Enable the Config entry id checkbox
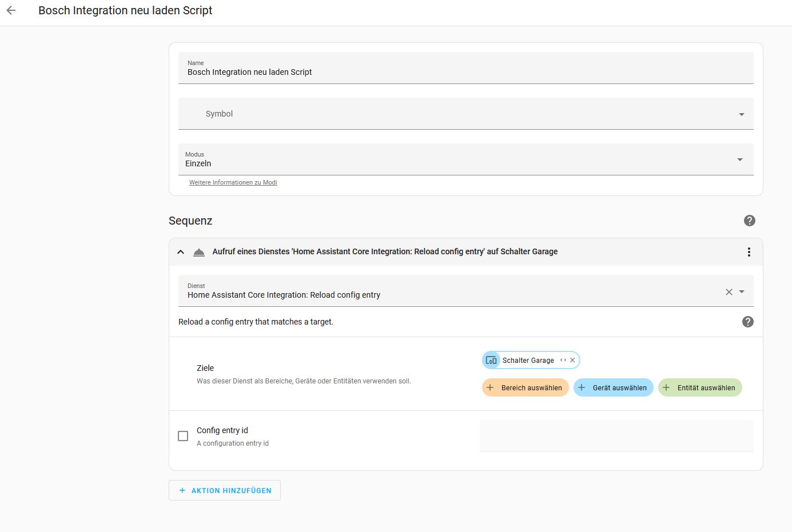This screenshot has height=532, width=792. [x=183, y=436]
